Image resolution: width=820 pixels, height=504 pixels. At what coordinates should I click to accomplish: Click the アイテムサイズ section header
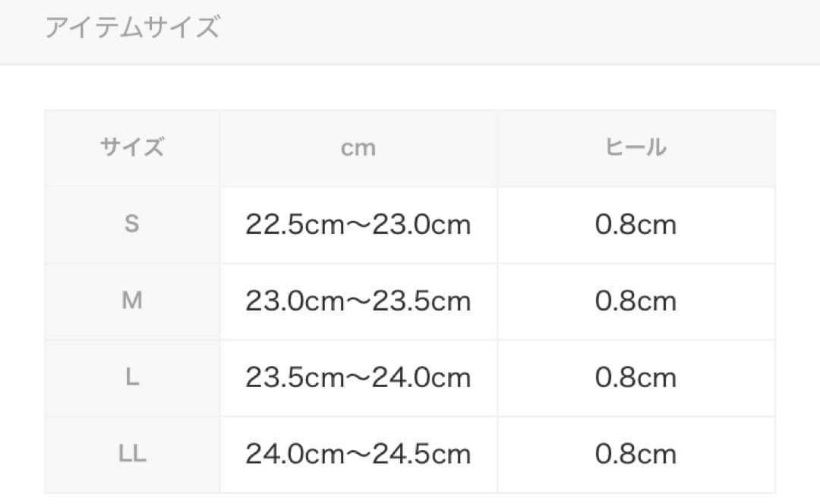(x=132, y=28)
